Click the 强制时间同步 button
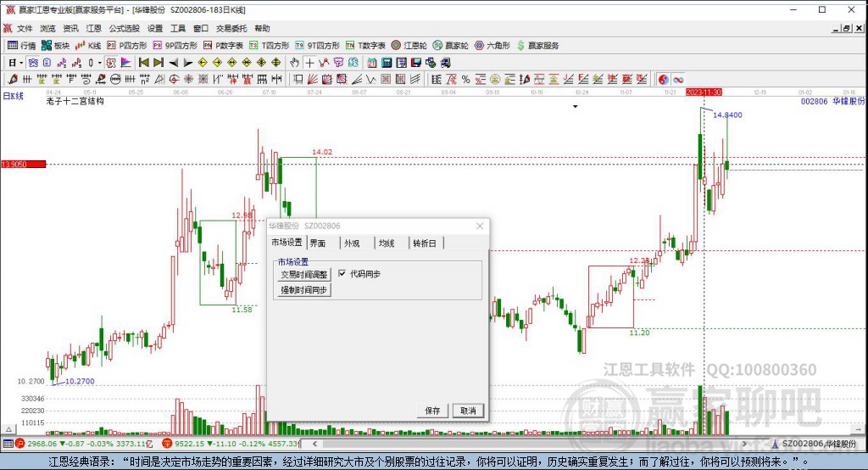The image size is (868, 470). point(304,290)
